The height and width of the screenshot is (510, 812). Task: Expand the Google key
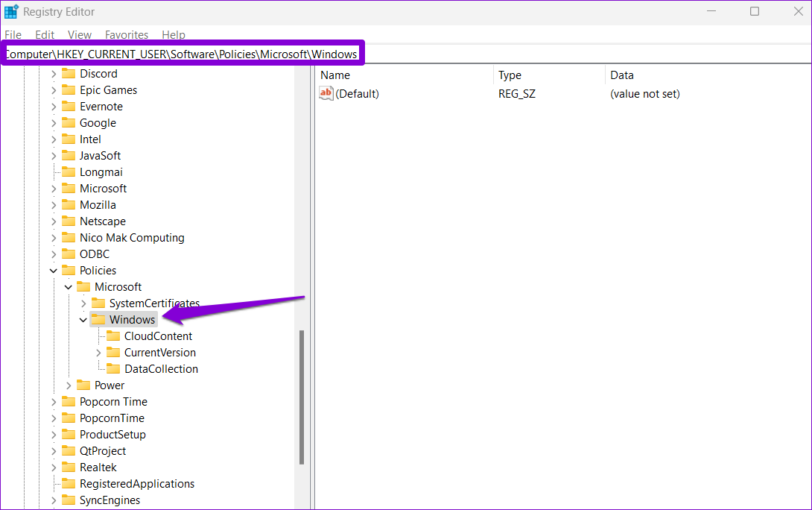click(x=54, y=123)
